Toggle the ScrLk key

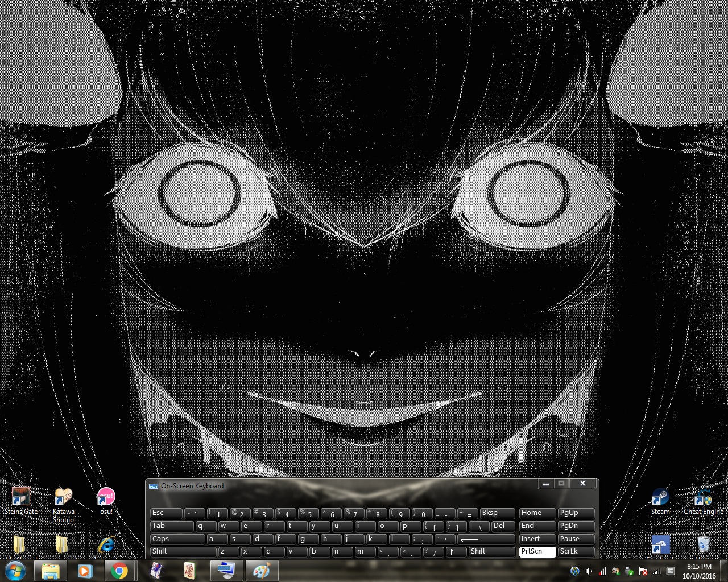coord(577,552)
